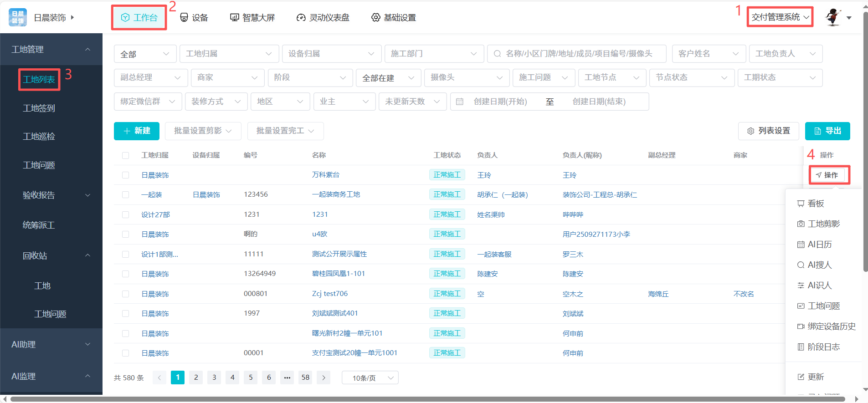Click the 日晨装饰 company logo icon
This screenshot has height=403, width=868.
click(x=18, y=17)
